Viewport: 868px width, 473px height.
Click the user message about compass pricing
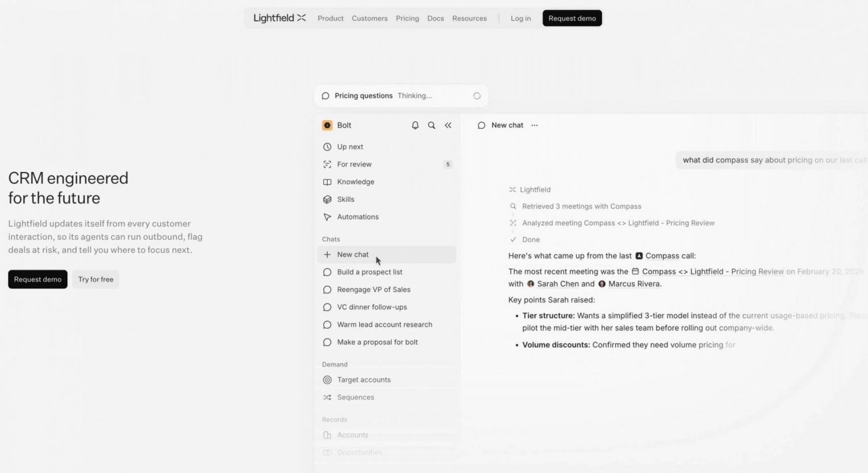(x=772, y=160)
